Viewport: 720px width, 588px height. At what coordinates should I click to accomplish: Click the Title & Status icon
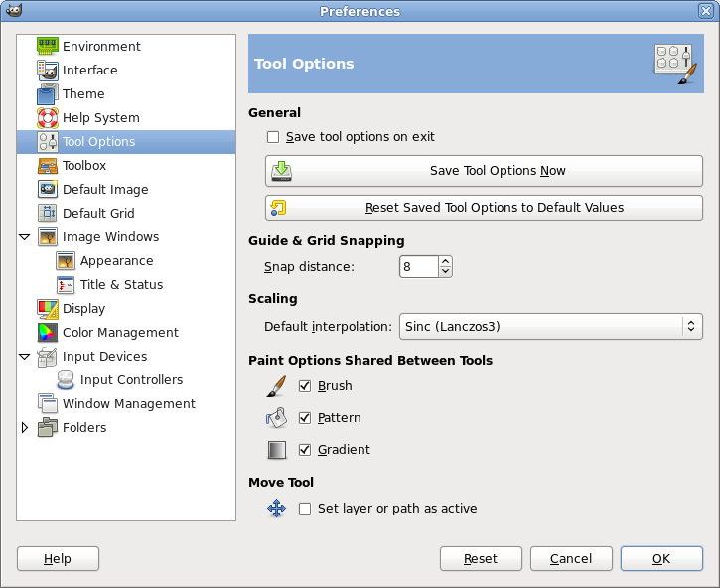click(66, 285)
